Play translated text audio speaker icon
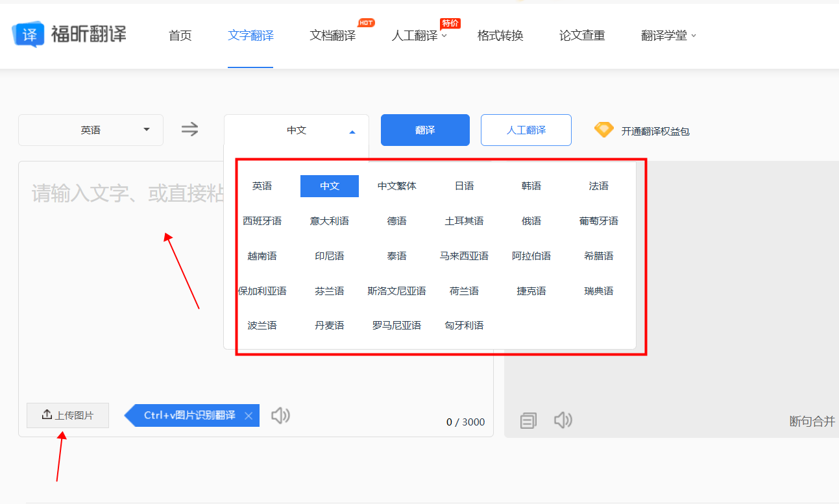Viewport: 839px width, 504px height. click(563, 420)
